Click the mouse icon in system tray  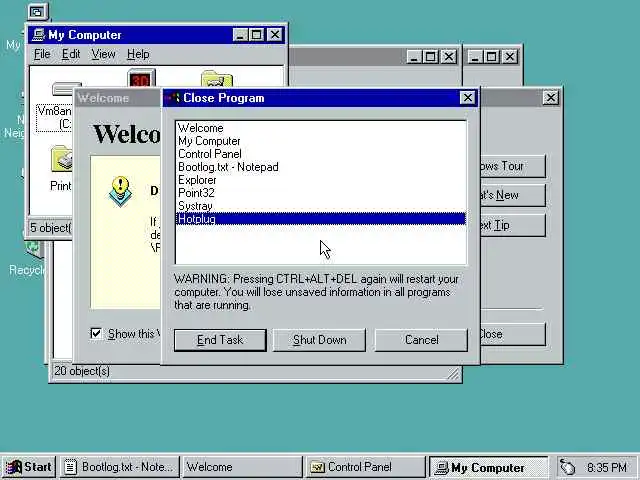click(x=567, y=467)
